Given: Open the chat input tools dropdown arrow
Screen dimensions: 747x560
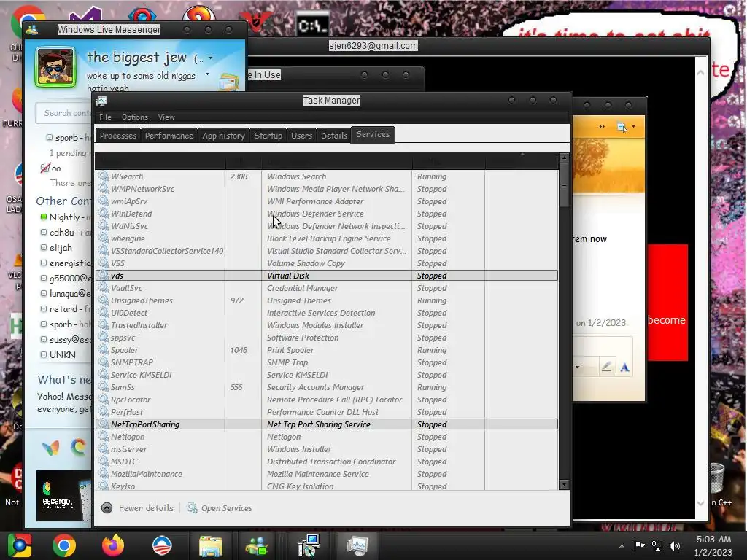Looking at the screenshot, I should pyautogui.click(x=577, y=367).
